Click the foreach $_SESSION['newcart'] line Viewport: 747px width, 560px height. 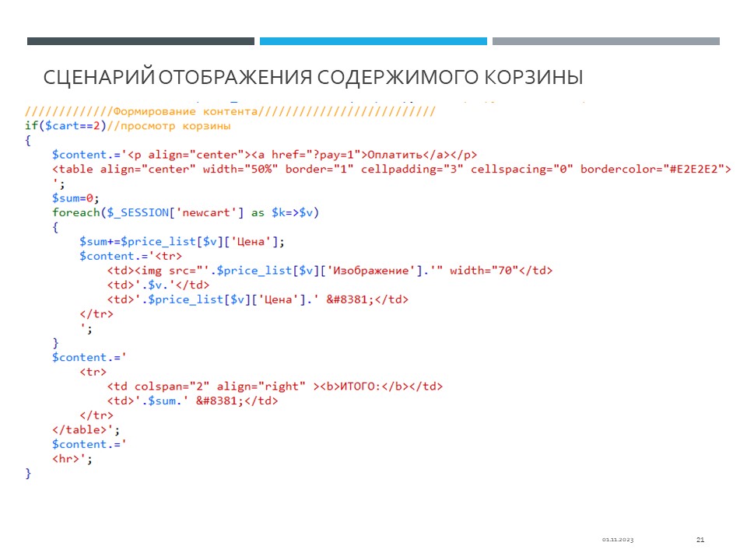point(186,212)
